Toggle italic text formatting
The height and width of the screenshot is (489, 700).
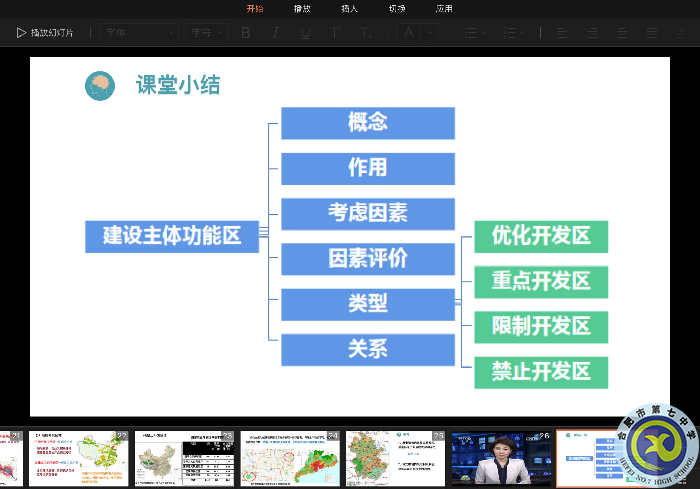pos(275,33)
